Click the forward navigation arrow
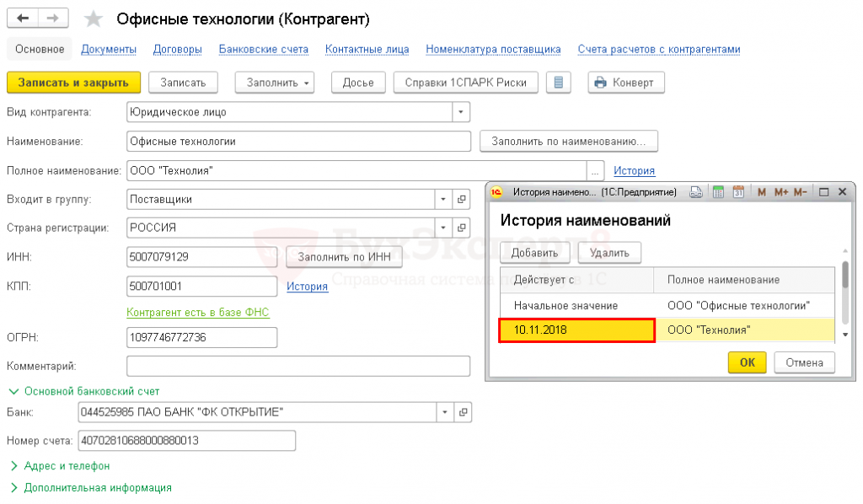 pyautogui.click(x=52, y=19)
